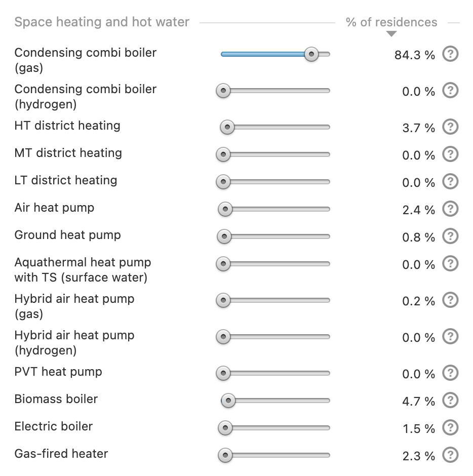Click the Hybrid air heat pump (hydrogen) slider handle
This screenshot has height=476, width=473.
coord(223,337)
